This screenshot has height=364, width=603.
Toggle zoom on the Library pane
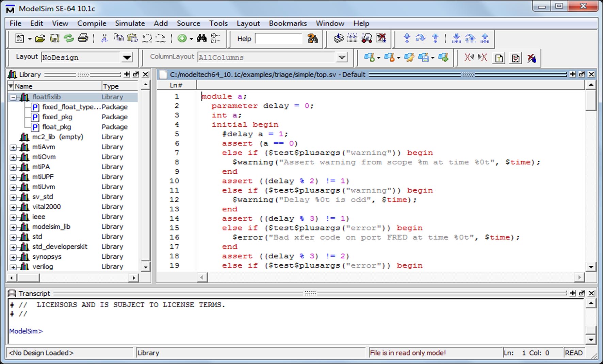(127, 74)
